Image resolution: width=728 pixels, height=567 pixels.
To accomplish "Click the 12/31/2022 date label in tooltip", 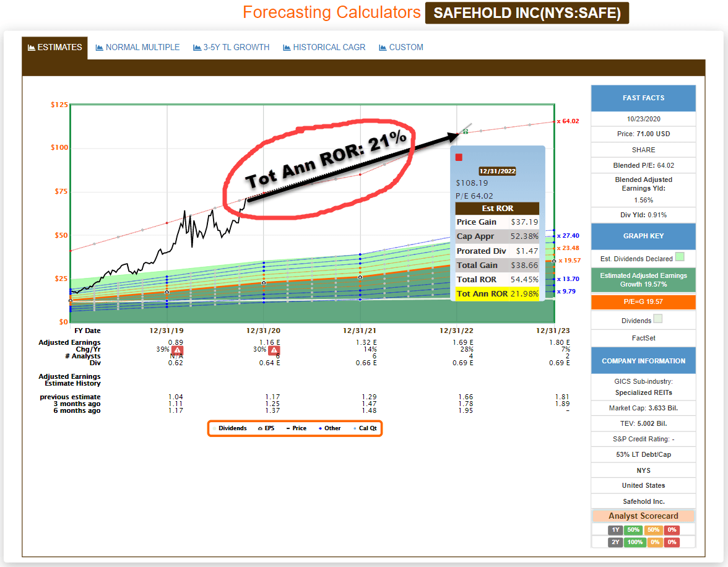I will click(497, 171).
